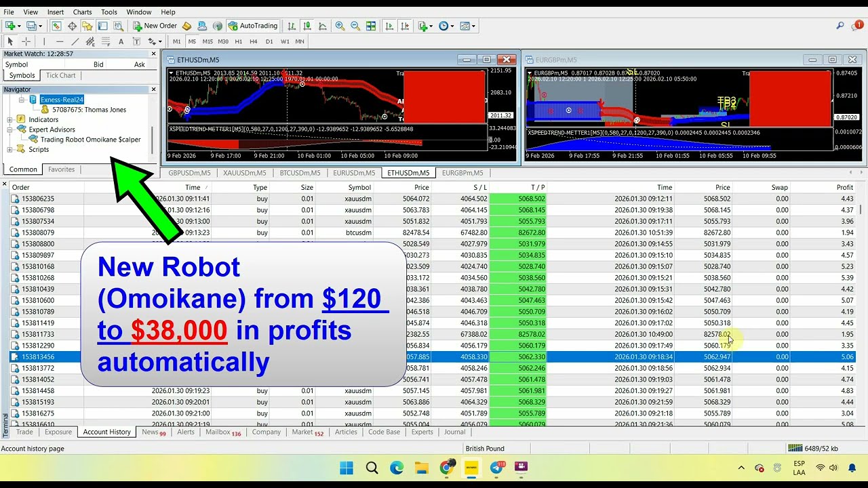Switch to Bar Chart display

292,26
